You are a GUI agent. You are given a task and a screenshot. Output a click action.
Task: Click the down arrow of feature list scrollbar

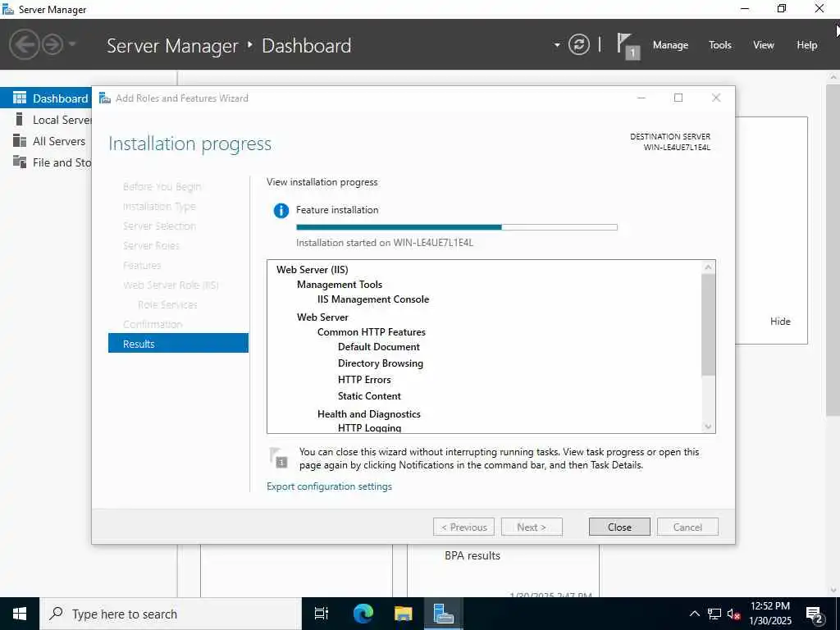(x=708, y=427)
